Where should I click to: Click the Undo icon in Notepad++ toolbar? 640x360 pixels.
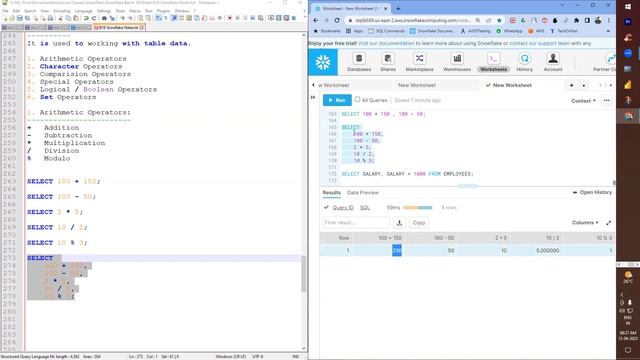click(86, 18)
